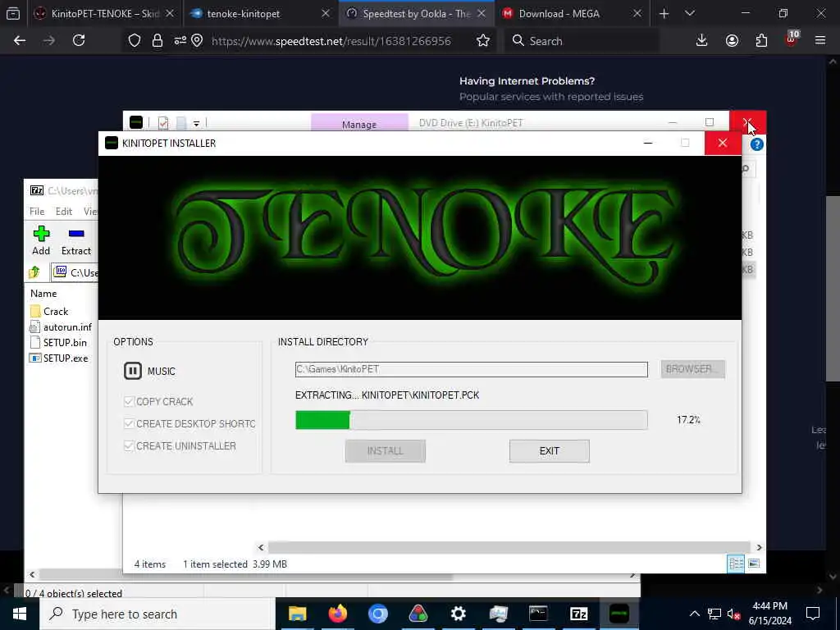The image size is (840, 630).
Task: Click the taskbar search box
Action: tap(157, 614)
